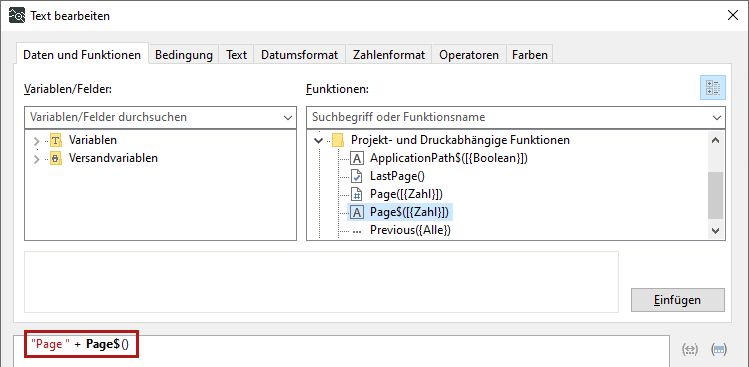
Task: Select LastPage() in the function list
Action: click(397, 176)
